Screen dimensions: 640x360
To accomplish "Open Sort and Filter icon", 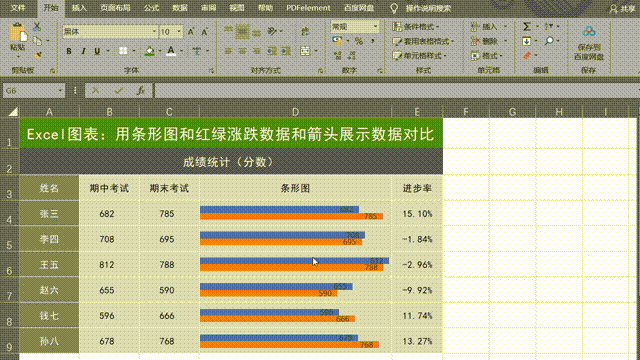I will tap(549, 27).
